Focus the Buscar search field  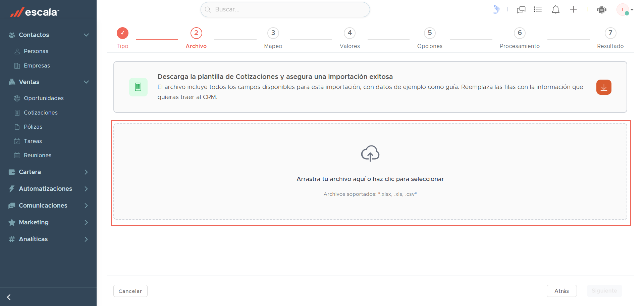coord(285,9)
